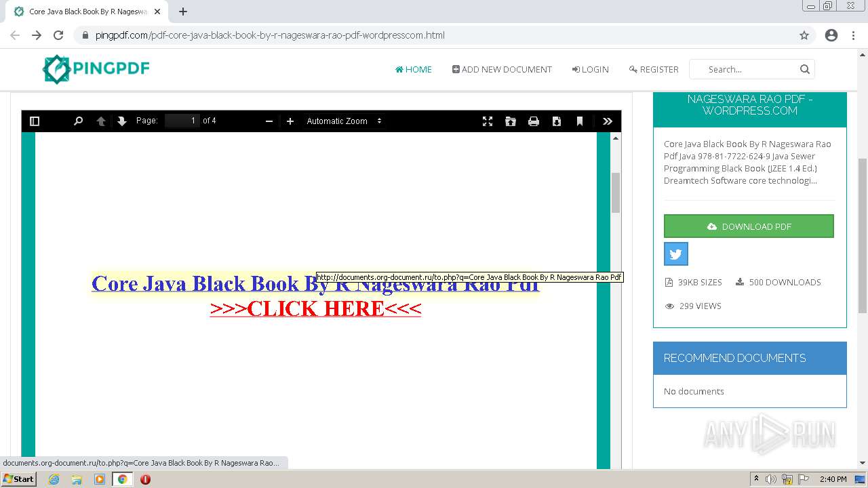This screenshot has width=868, height=488.
Task: Share the document on Twitter
Action: tap(675, 254)
